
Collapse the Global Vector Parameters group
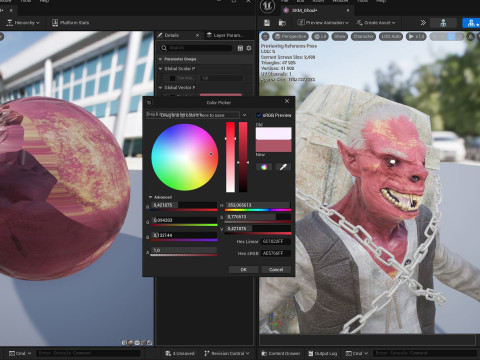point(160,87)
